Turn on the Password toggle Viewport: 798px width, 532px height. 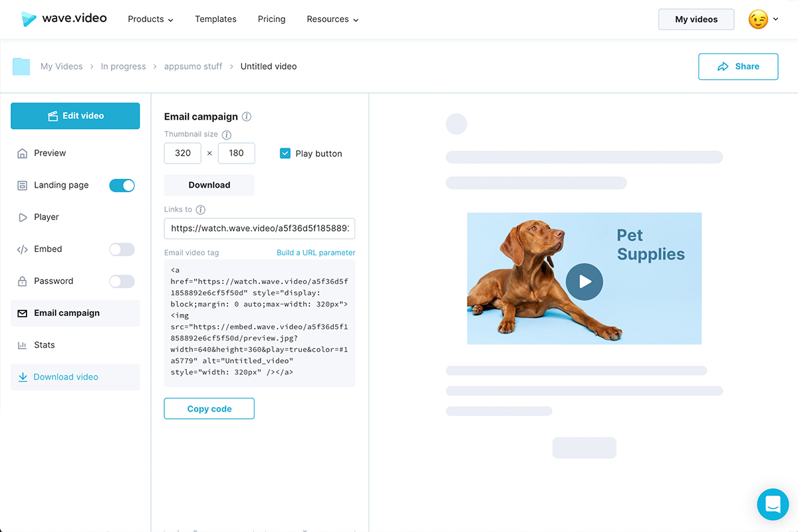[x=122, y=281]
